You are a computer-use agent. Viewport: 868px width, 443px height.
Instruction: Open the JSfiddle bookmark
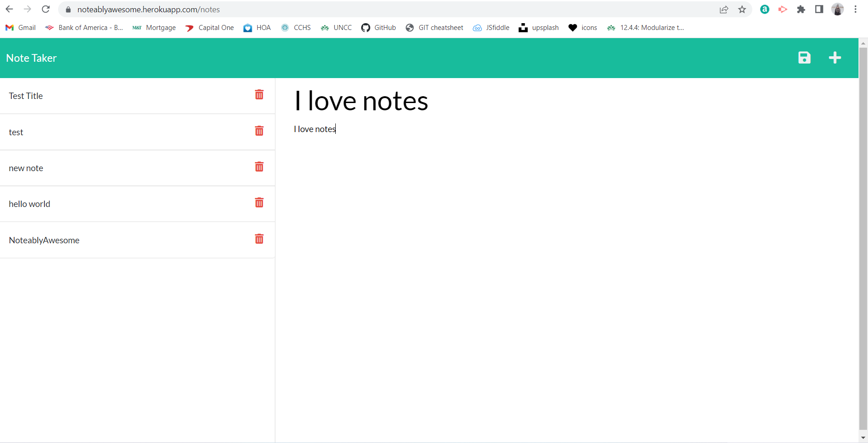(491, 28)
